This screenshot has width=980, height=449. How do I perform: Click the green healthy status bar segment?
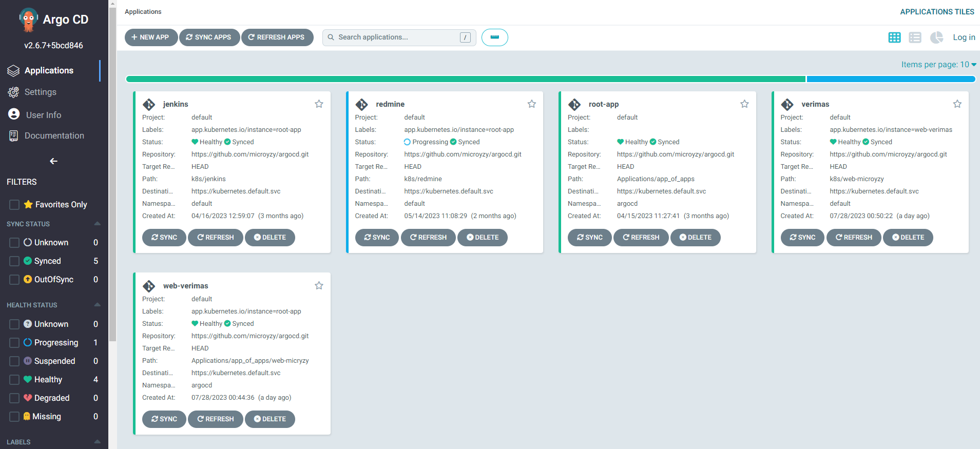click(465, 79)
